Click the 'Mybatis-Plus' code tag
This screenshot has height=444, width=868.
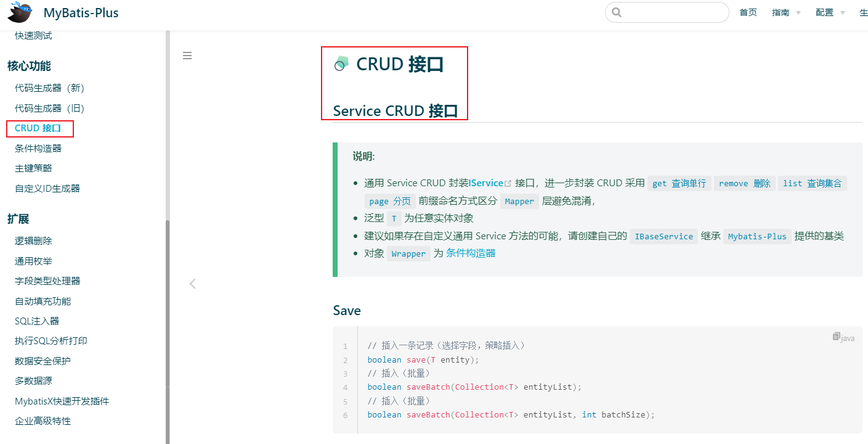click(757, 236)
